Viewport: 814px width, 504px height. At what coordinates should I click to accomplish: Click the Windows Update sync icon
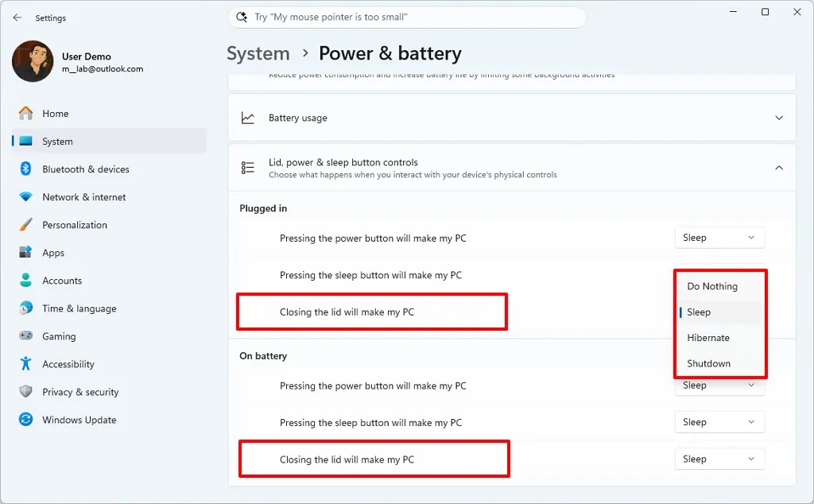pos(25,420)
